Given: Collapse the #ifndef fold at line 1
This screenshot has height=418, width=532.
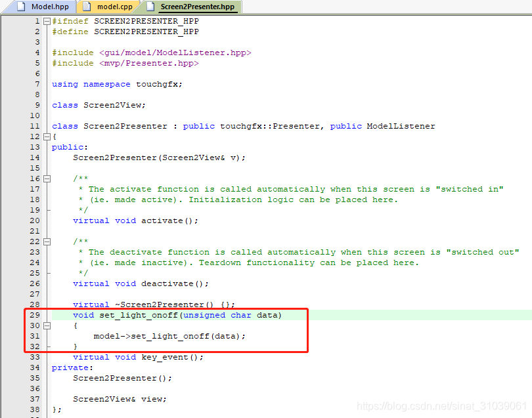Looking at the screenshot, I should point(47,22).
